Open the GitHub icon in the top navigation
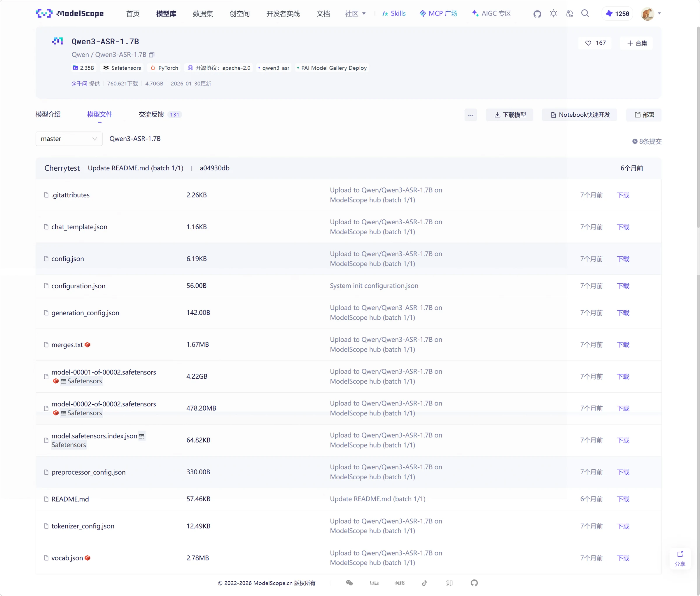 [x=537, y=14]
